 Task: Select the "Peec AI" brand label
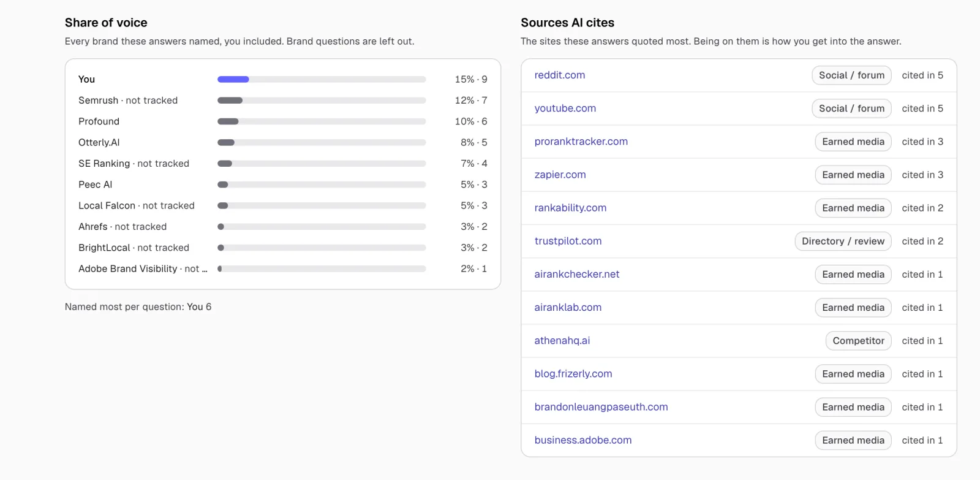pyautogui.click(x=95, y=185)
